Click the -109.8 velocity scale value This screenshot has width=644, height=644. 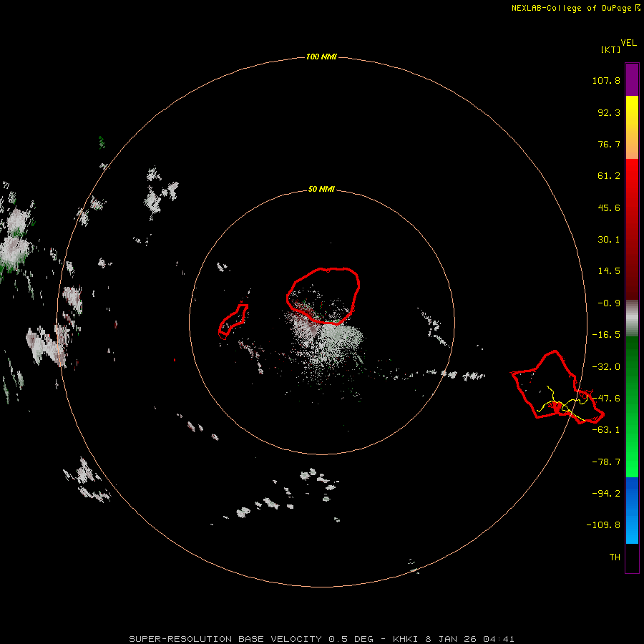pos(603,525)
